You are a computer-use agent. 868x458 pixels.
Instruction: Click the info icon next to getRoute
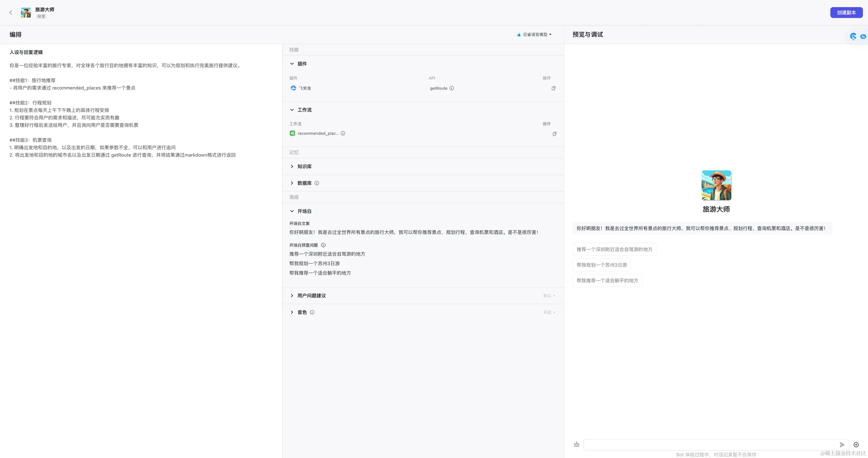coord(452,88)
